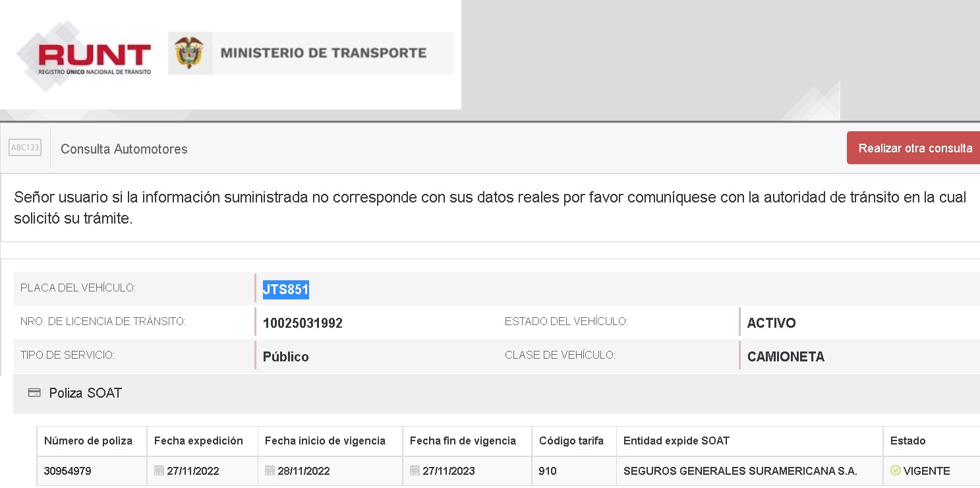Image resolution: width=980 pixels, height=488 pixels.
Task: Click calendar icon in Fecha expedición cell
Action: (x=159, y=471)
